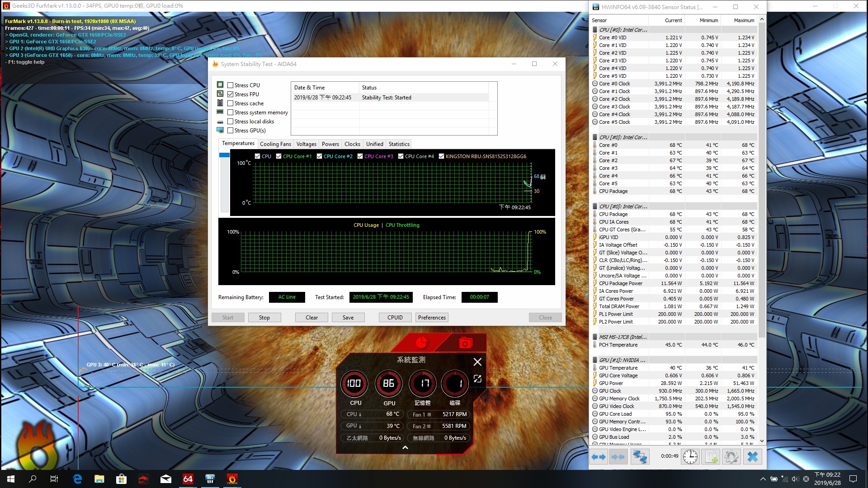
Task: Click HWiNFO blue X close-sensors icon
Action: tap(753, 457)
